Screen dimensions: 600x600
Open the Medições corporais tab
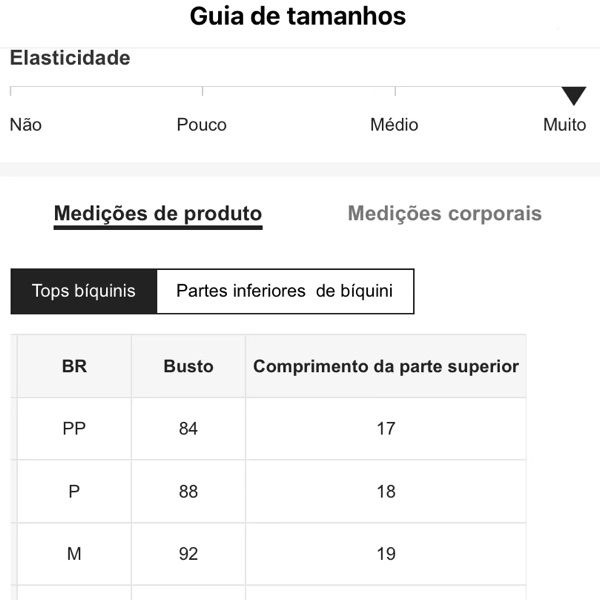click(x=444, y=213)
